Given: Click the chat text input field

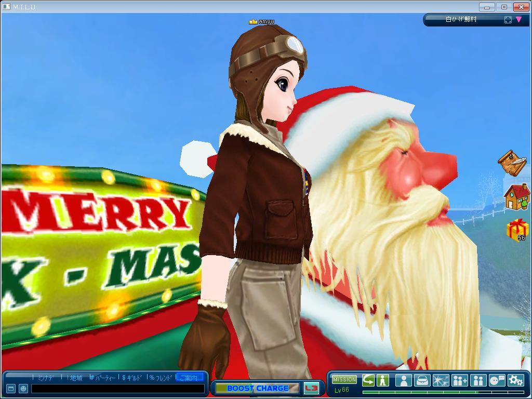Looking at the screenshot, I should [117, 389].
